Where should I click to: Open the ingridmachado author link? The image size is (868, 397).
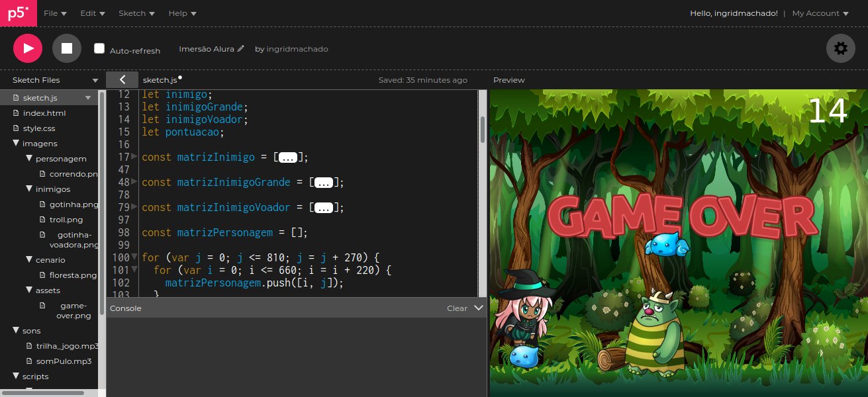click(297, 49)
